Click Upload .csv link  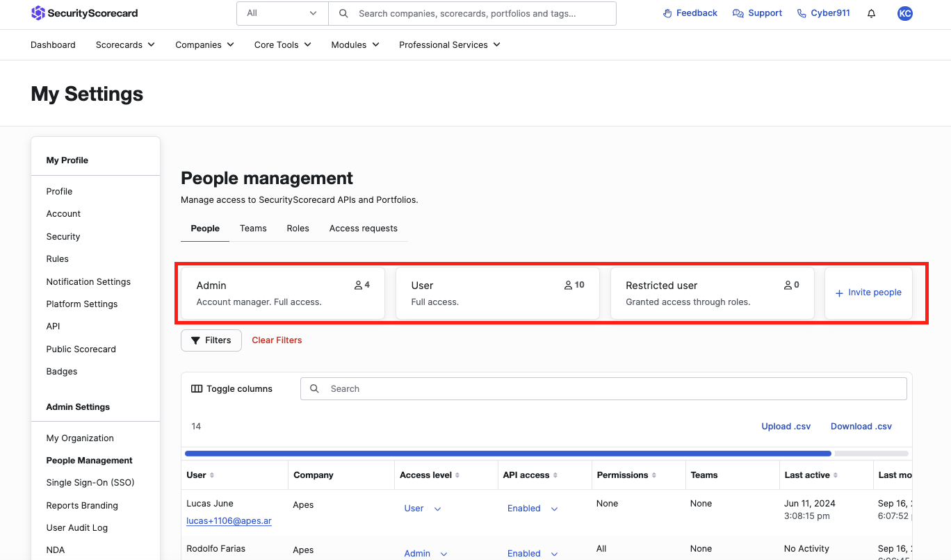pyautogui.click(x=786, y=427)
